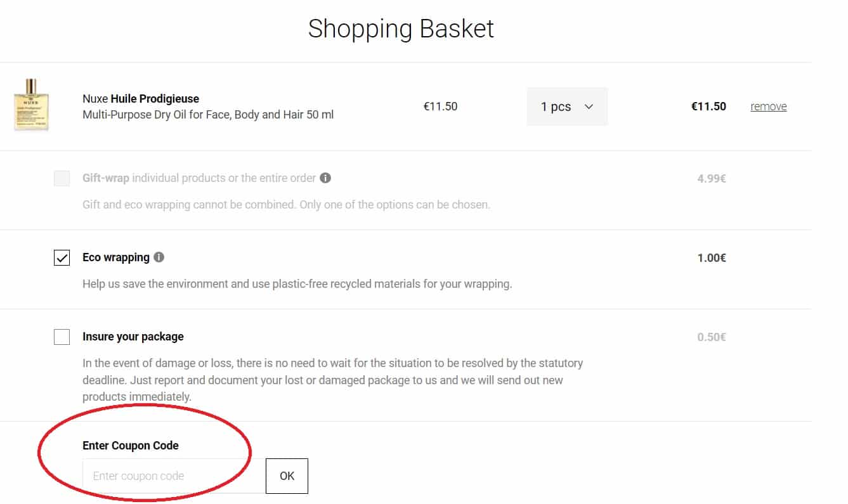Click the Eco wrapping info icon
Screen dimensions: 848x504
(x=159, y=257)
